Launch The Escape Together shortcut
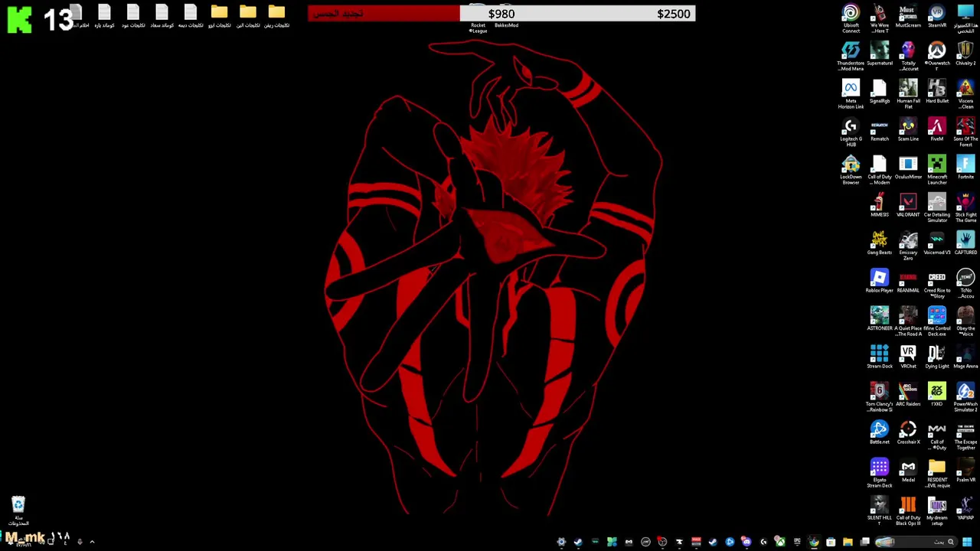This screenshot has height=551, width=980. coord(965,435)
